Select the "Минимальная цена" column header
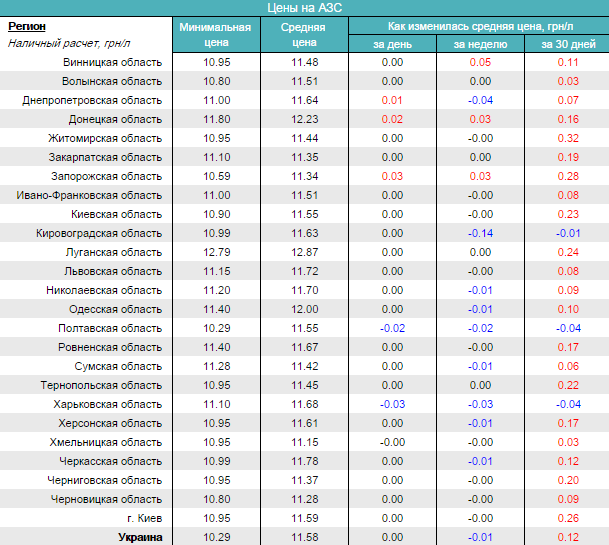 pyautogui.click(x=216, y=35)
